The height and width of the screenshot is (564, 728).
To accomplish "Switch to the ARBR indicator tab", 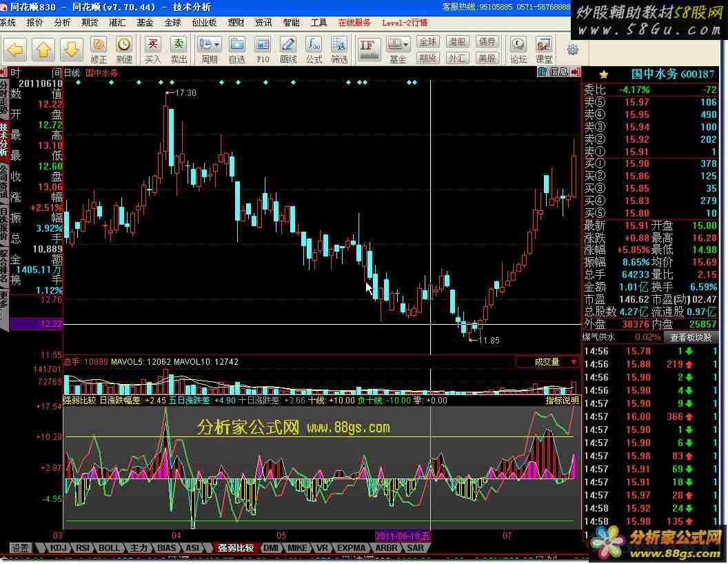I will pos(386,548).
